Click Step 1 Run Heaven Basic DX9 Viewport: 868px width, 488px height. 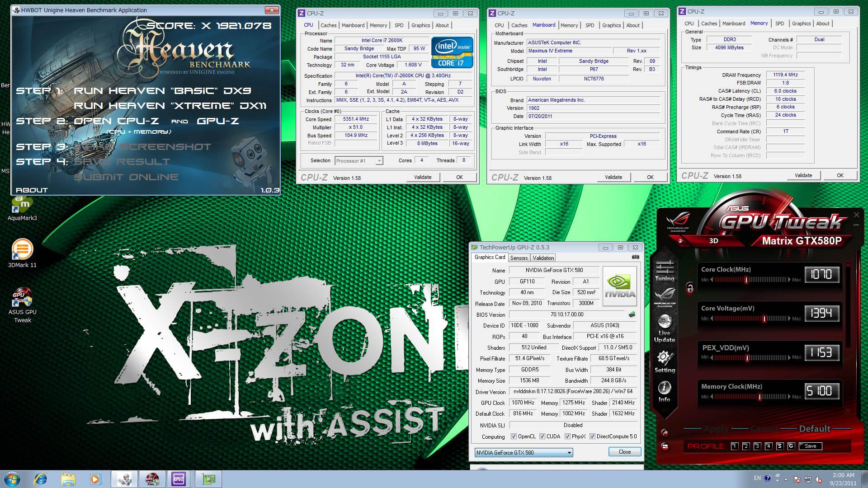162,90
